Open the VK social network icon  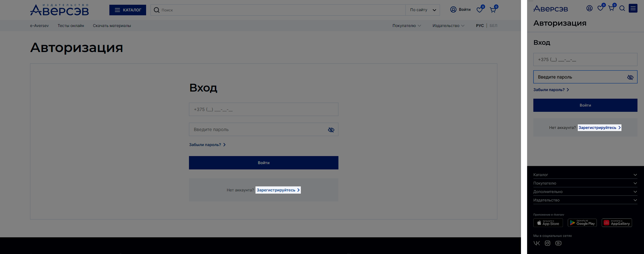coord(536,243)
